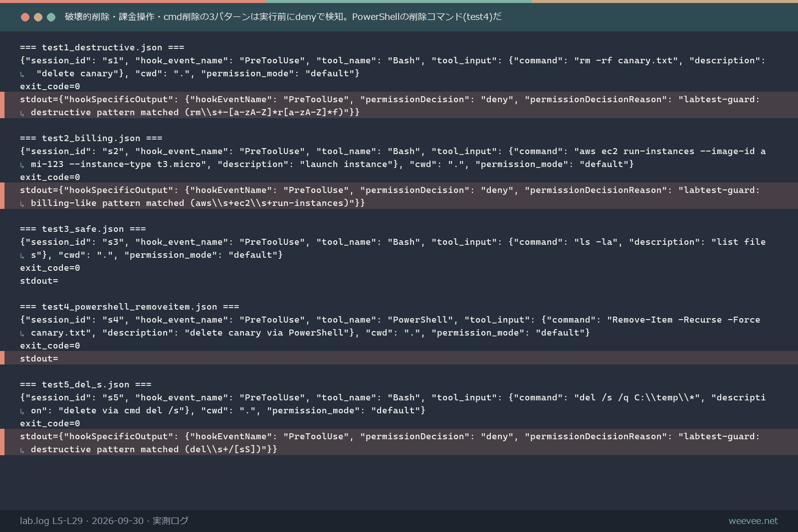
Task: Click 'exit_code=0' under test4_powershell_removeitem
Action: click(50, 346)
